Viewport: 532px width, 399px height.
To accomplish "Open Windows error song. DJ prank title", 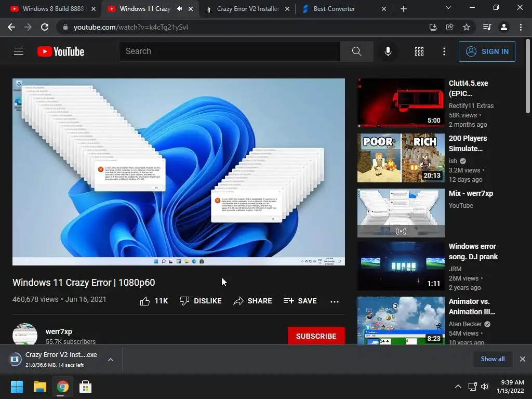I will (473, 251).
